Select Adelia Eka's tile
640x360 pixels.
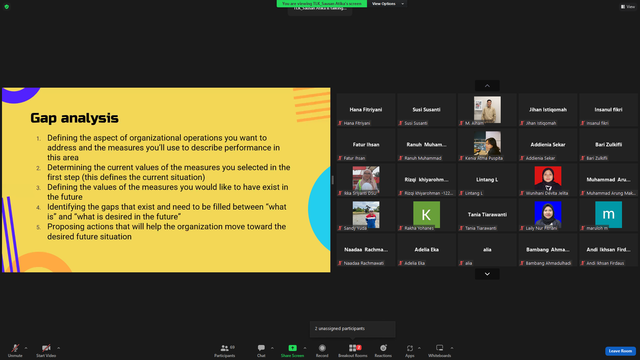point(426,250)
